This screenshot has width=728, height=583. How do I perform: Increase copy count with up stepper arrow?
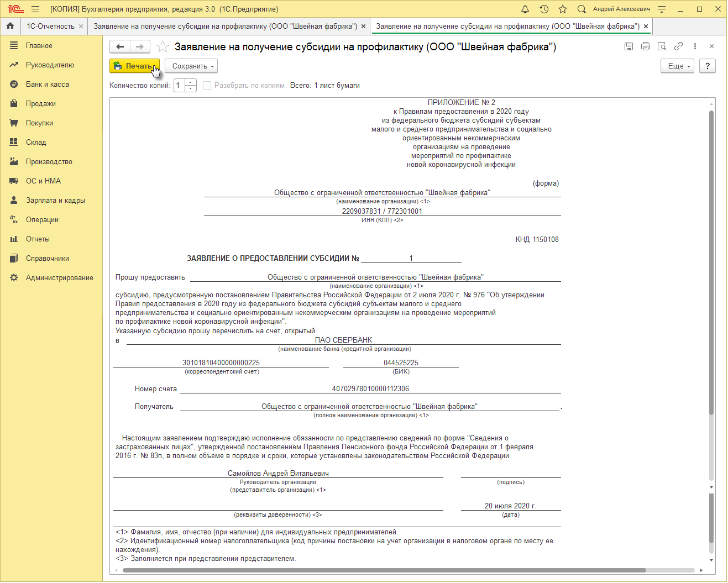[191, 82]
